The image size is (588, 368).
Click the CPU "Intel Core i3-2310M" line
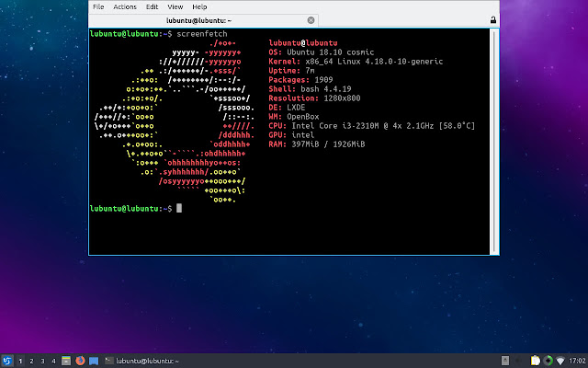(x=371, y=126)
